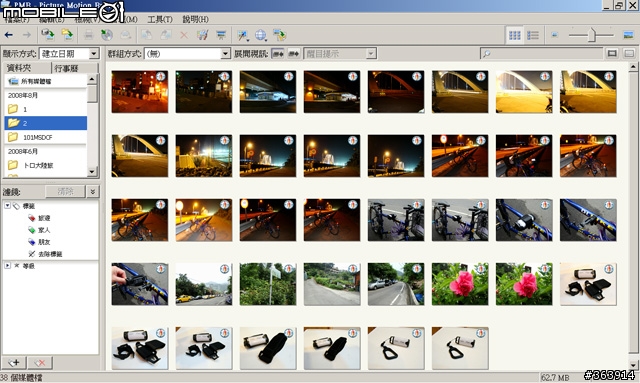Select the first pink flower thumbnail
This screenshot has height=383, width=640.
tap(460, 284)
